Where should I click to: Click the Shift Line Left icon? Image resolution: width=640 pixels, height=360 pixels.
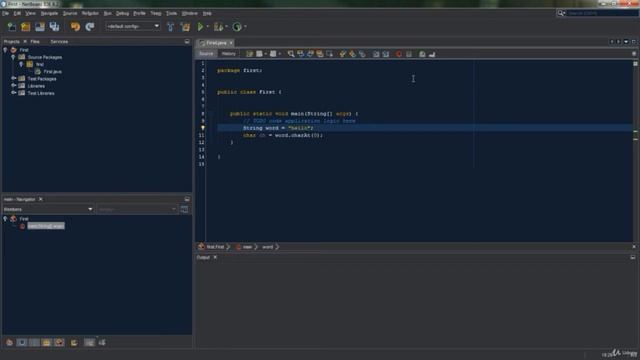pyautogui.click(x=376, y=54)
